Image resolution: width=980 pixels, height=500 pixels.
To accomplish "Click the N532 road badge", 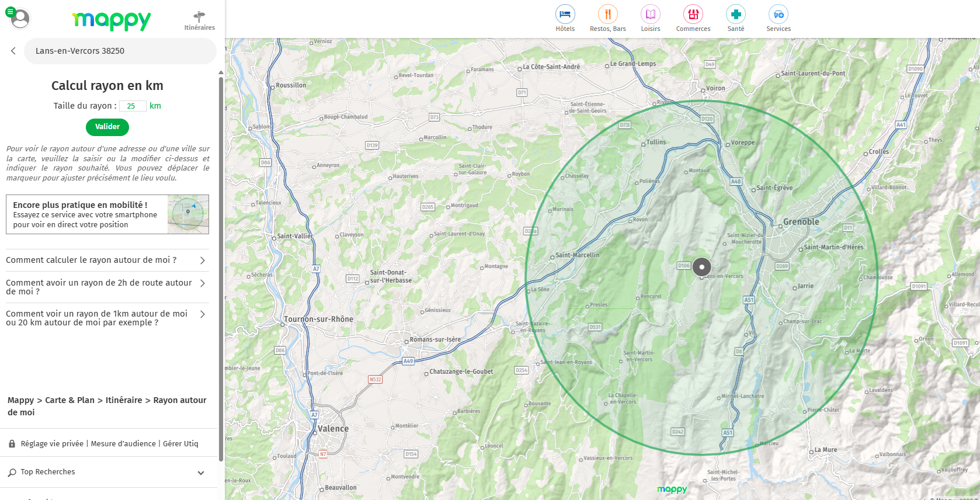I will [x=375, y=379].
